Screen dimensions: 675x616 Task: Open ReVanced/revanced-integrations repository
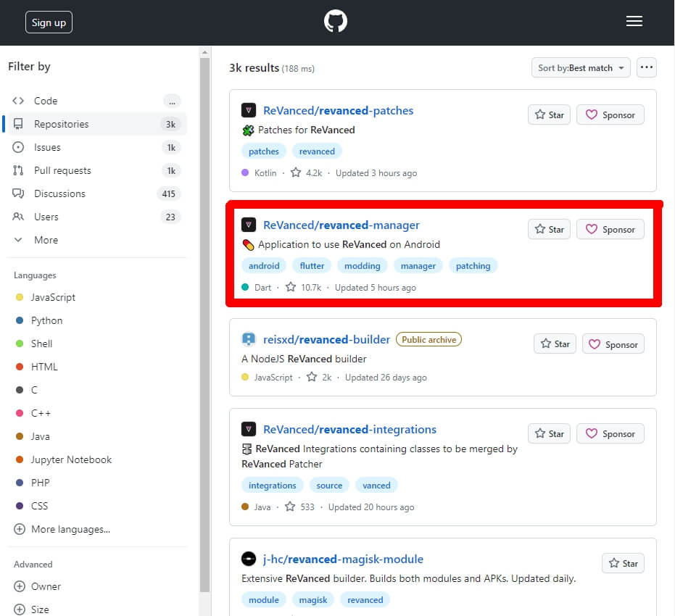(x=349, y=429)
